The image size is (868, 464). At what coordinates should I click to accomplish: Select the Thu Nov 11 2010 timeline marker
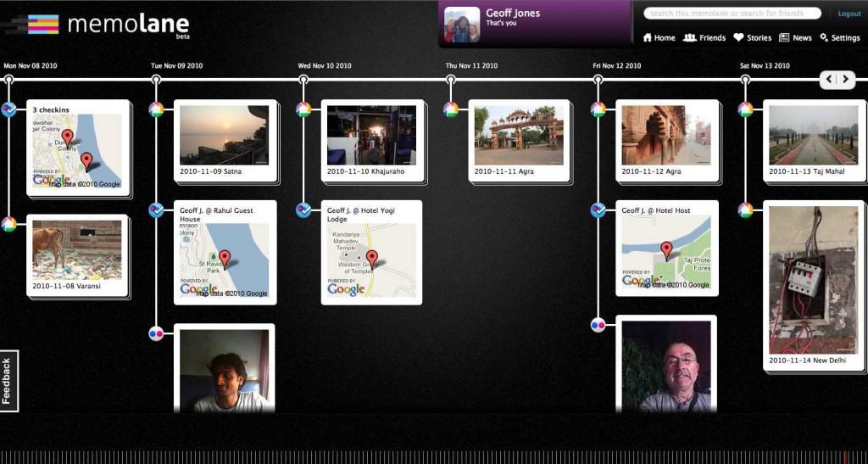click(451, 80)
